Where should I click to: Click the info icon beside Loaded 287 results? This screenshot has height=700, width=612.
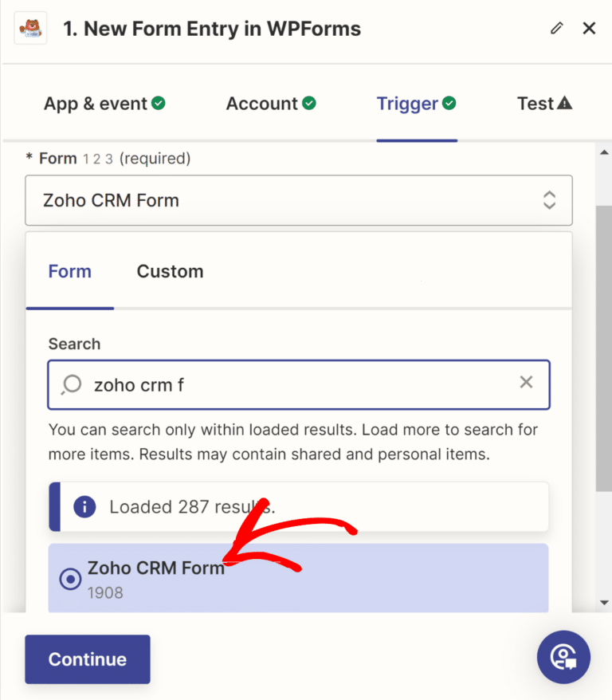coord(84,505)
